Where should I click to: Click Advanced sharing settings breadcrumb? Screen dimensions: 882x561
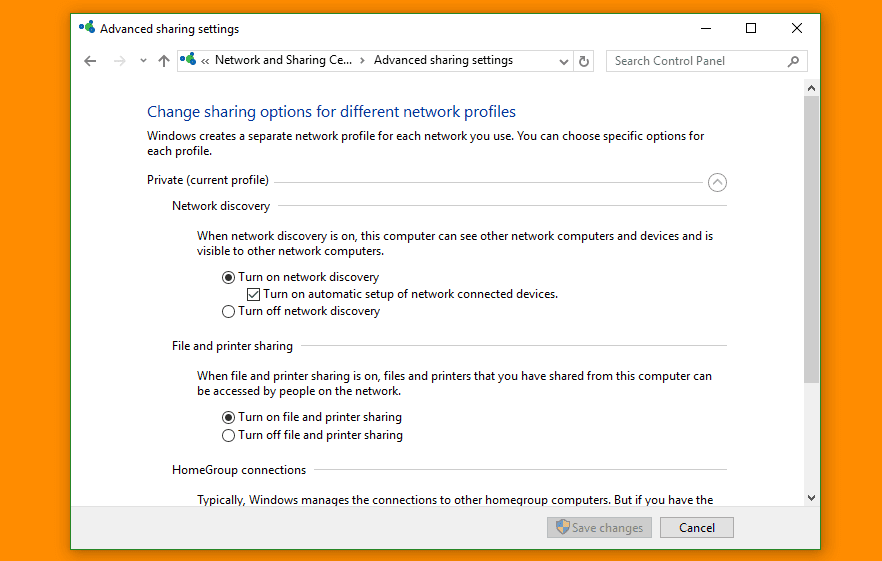point(443,60)
